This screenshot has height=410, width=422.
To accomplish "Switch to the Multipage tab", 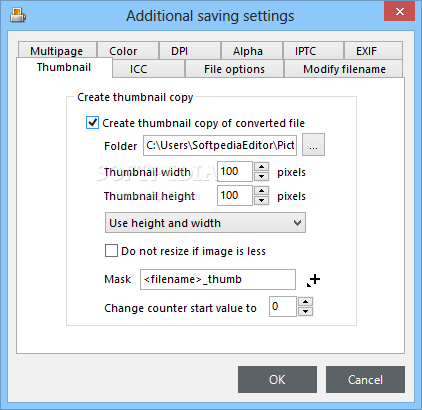I will (57, 51).
